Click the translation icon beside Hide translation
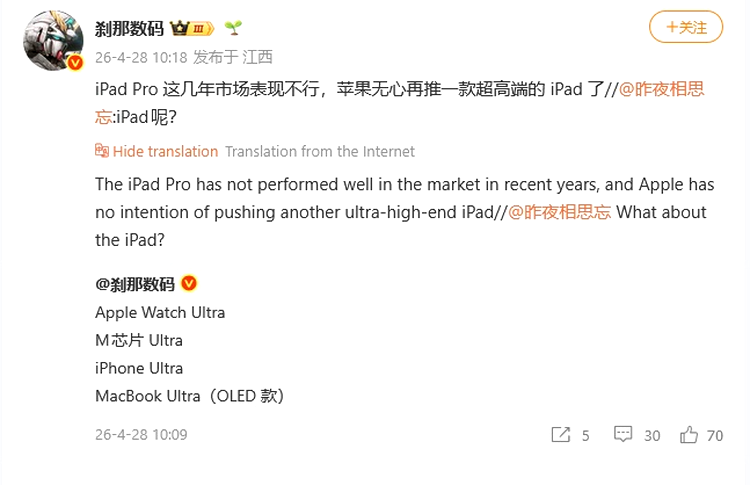This screenshot has width=750, height=485. (102, 152)
